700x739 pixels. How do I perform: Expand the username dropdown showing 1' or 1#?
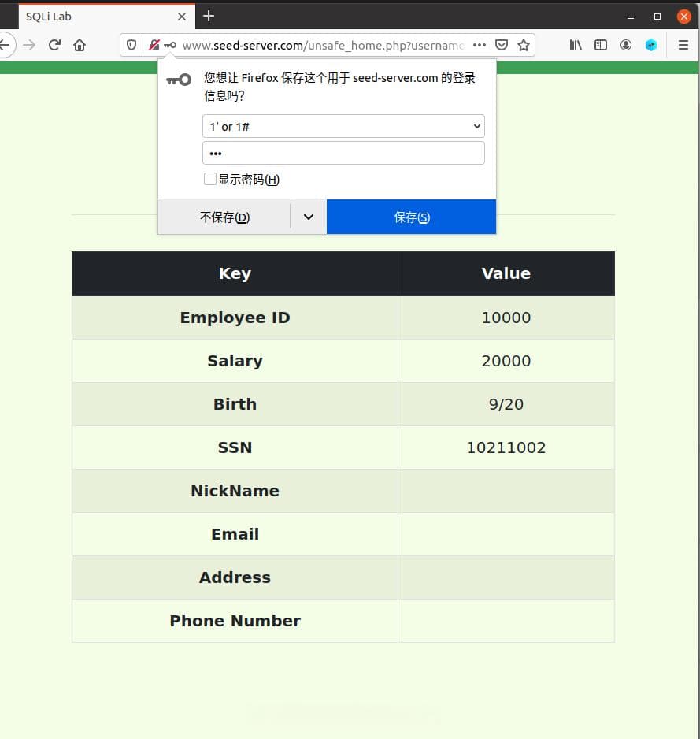343,126
